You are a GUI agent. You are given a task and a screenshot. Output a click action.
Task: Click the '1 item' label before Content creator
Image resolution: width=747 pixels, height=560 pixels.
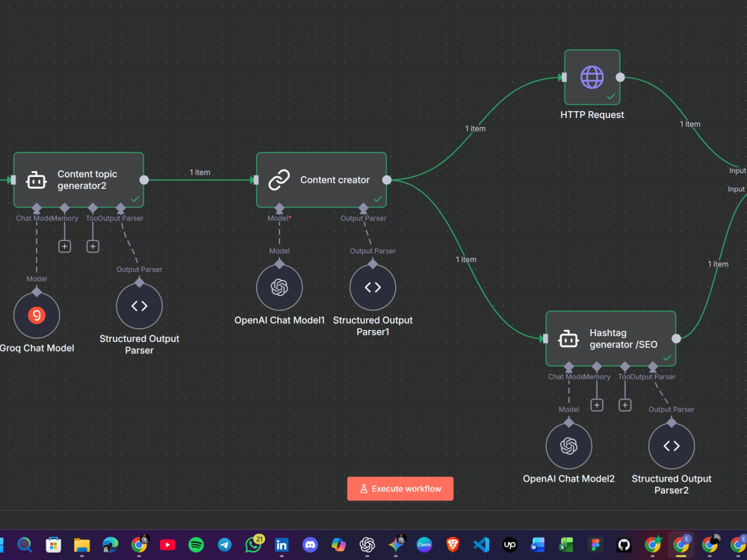point(200,172)
